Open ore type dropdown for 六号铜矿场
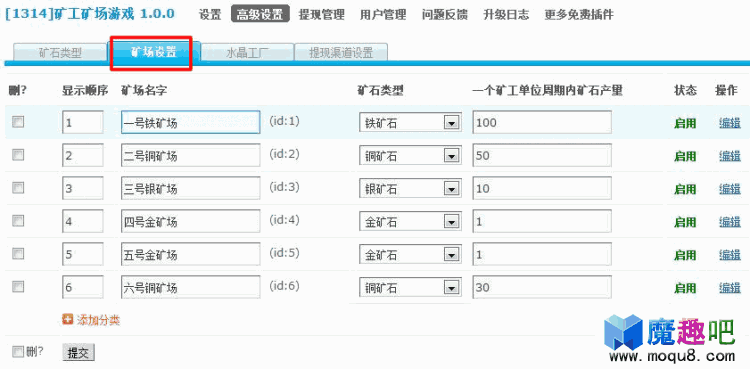 click(410, 288)
